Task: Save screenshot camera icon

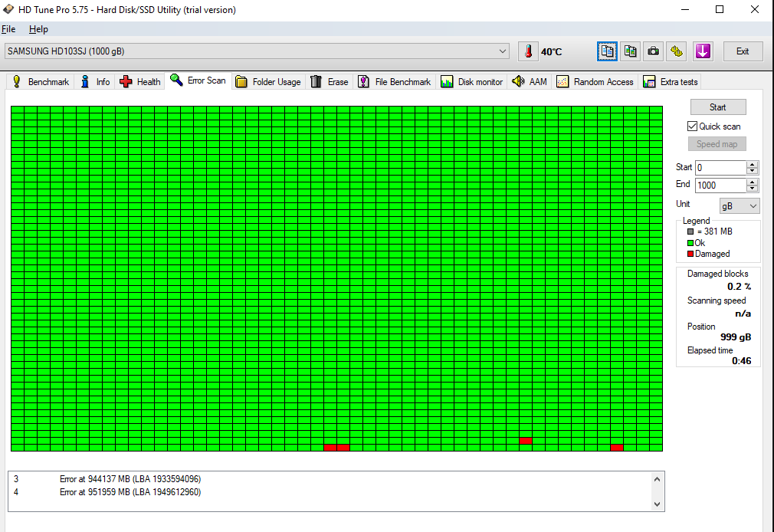Action: pyautogui.click(x=654, y=51)
